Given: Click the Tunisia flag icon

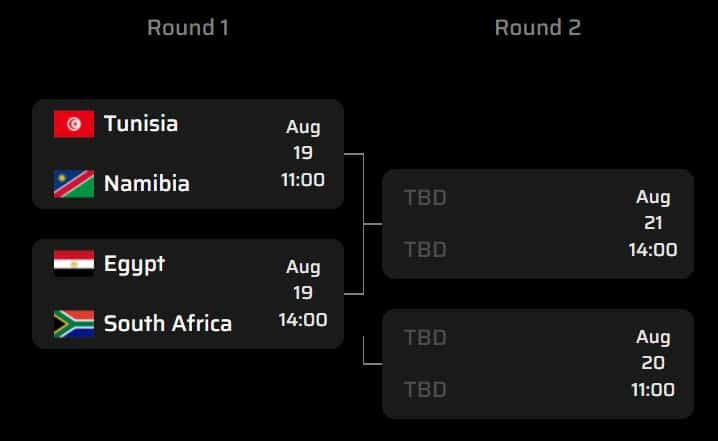Looking at the screenshot, I should tap(74, 124).
